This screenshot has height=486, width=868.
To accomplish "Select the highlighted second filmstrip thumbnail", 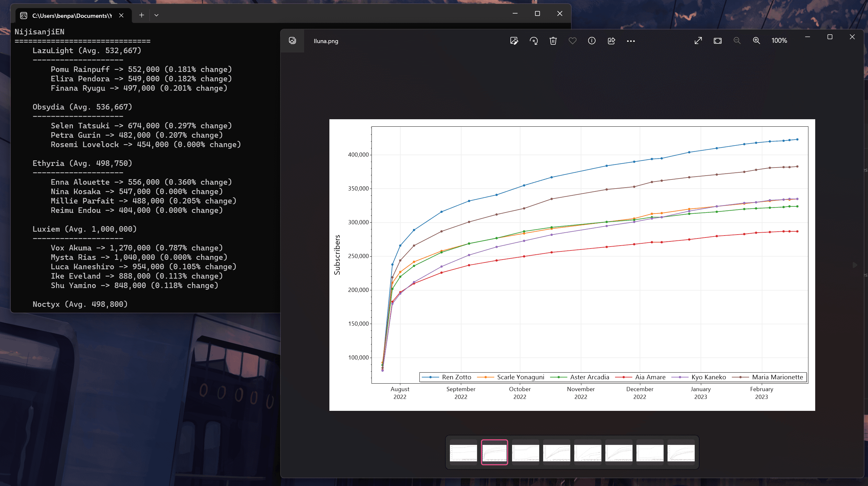I will click(494, 452).
